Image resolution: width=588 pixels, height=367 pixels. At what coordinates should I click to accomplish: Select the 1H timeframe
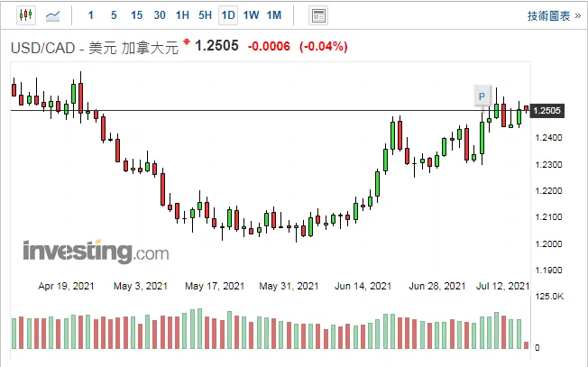coord(182,15)
